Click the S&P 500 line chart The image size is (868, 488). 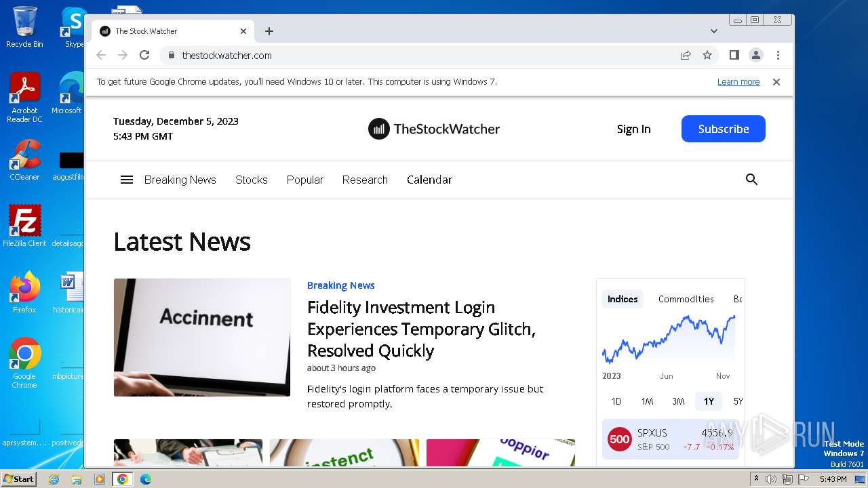click(x=669, y=339)
